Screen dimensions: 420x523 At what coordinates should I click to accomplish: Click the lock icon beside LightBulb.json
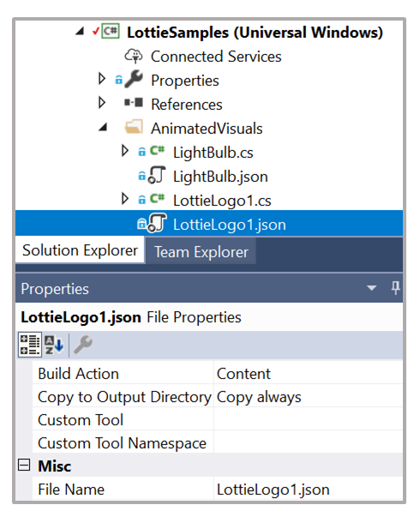coord(142,176)
